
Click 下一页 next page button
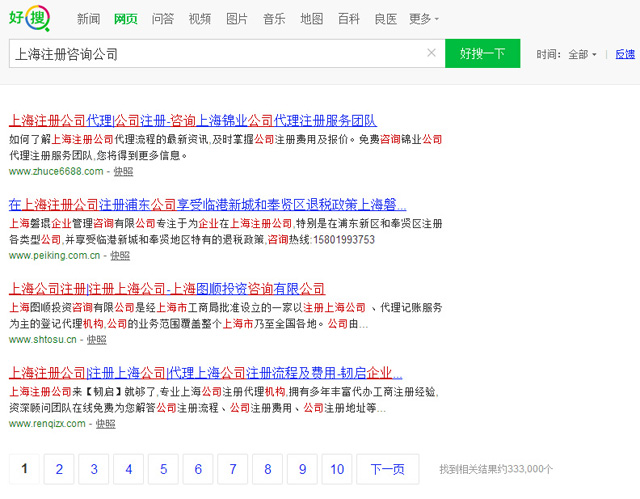pyautogui.click(x=387, y=469)
